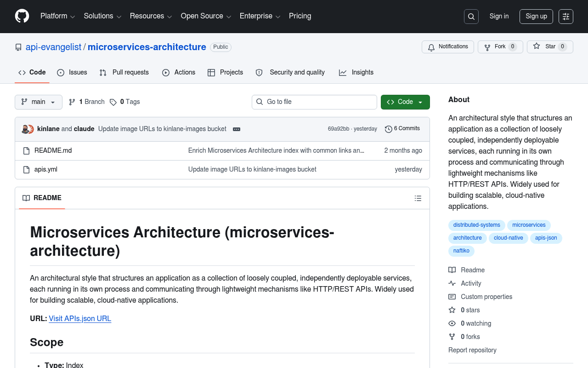The image size is (588, 368).
Task: Open the README outline list icon
Action: pyautogui.click(x=418, y=198)
